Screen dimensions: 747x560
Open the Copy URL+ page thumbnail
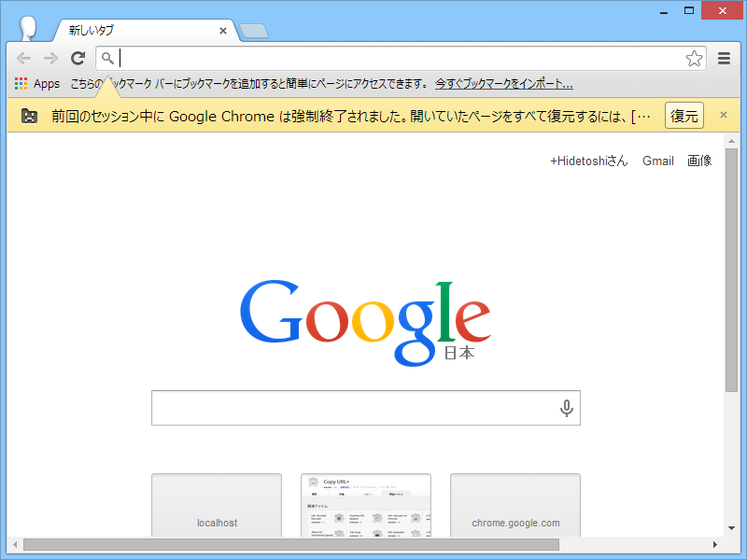[x=366, y=505]
